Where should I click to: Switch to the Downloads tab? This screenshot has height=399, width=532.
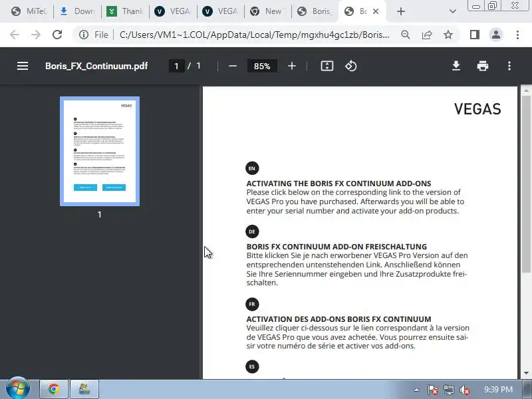(77, 11)
